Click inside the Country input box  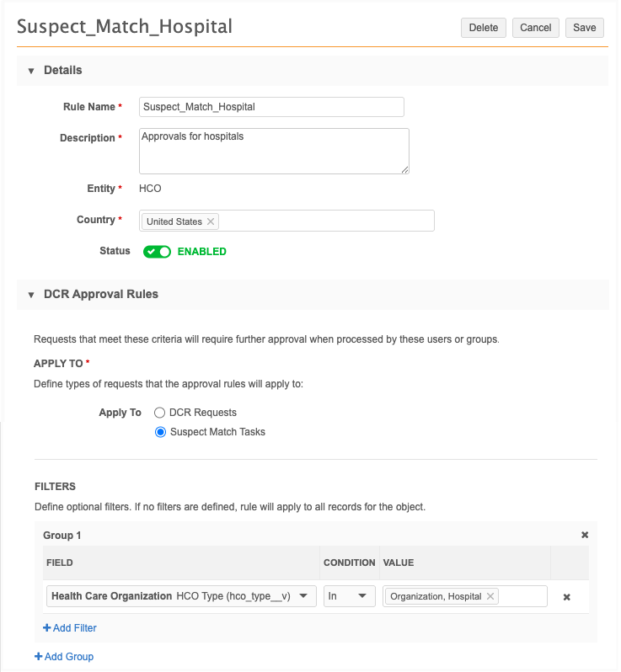tap(324, 221)
